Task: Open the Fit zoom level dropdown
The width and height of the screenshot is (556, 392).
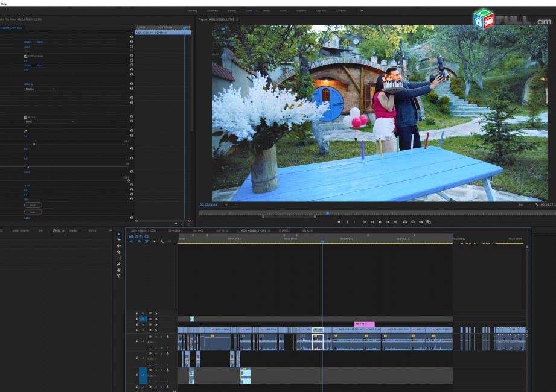Action: (x=230, y=204)
